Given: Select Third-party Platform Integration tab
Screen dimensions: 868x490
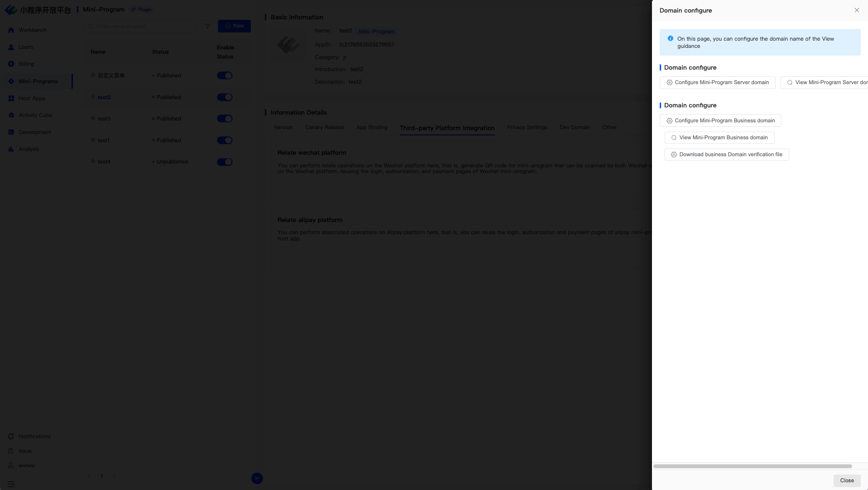Looking at the screenshot, I should point(447,128).
